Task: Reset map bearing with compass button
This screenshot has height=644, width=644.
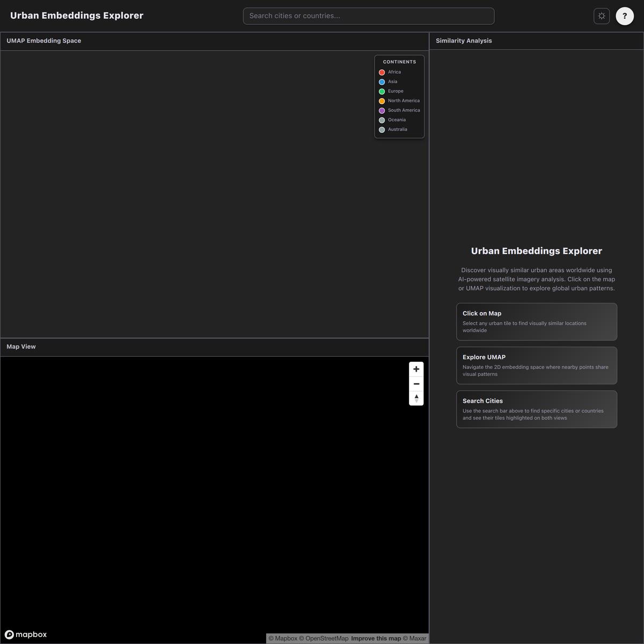Action: click(x=416, y=398)
